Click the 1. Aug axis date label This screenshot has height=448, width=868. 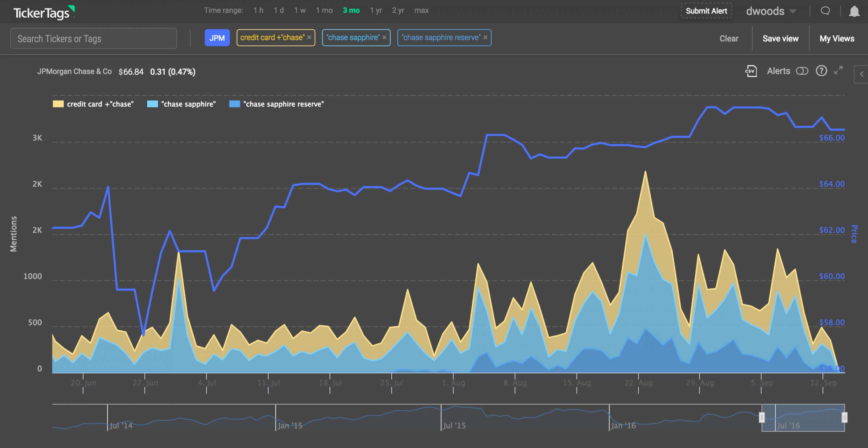point(454,383)
